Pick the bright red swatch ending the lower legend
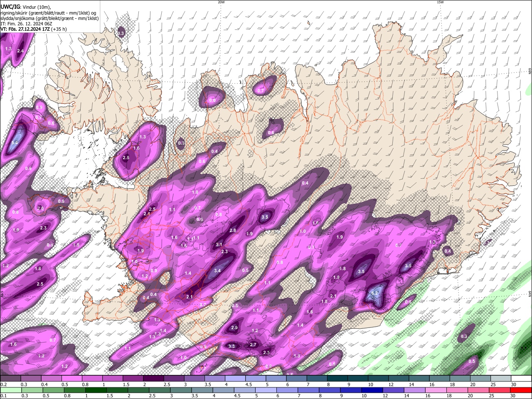 [x=521, y=390]
